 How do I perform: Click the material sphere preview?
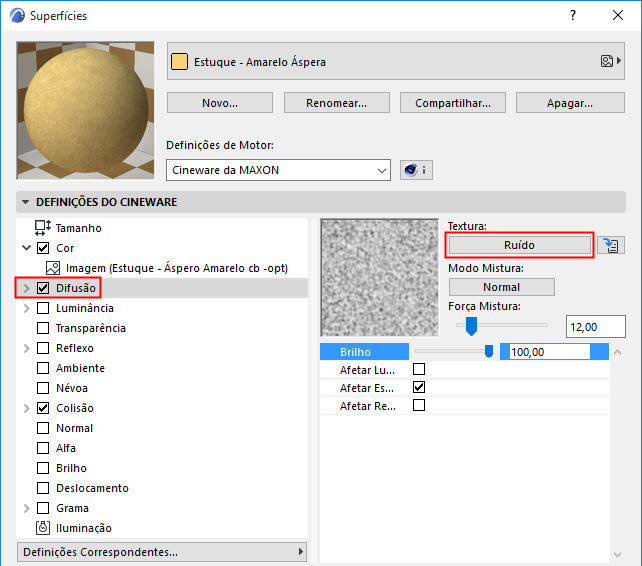[x=86, y=111]
